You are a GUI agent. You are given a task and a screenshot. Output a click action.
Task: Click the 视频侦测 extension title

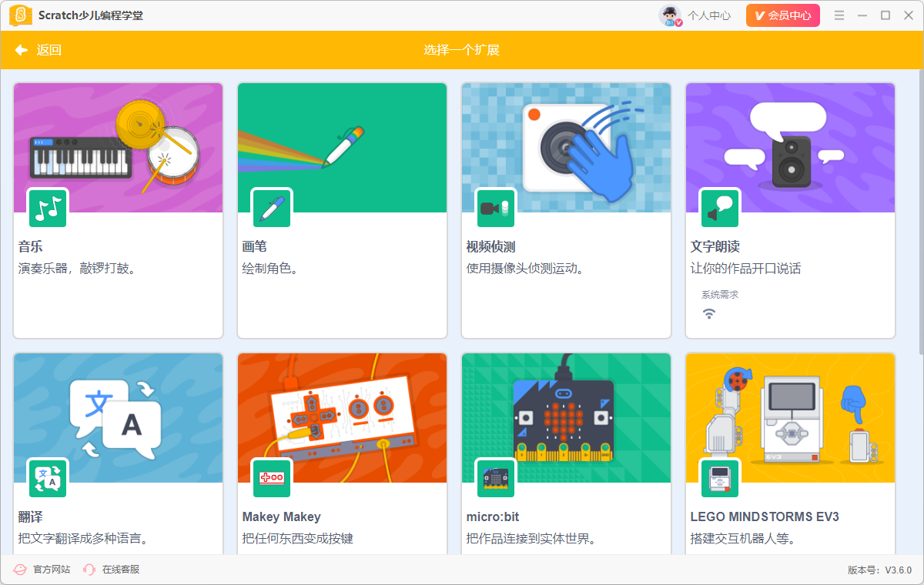pyautogui.click(x=490, y=247)
